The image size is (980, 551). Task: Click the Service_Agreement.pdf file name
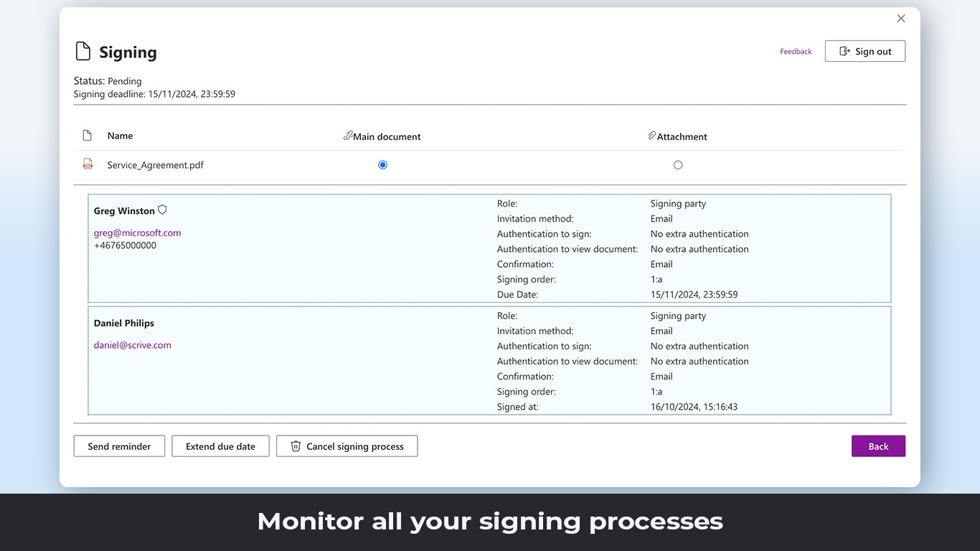[156, 165]
